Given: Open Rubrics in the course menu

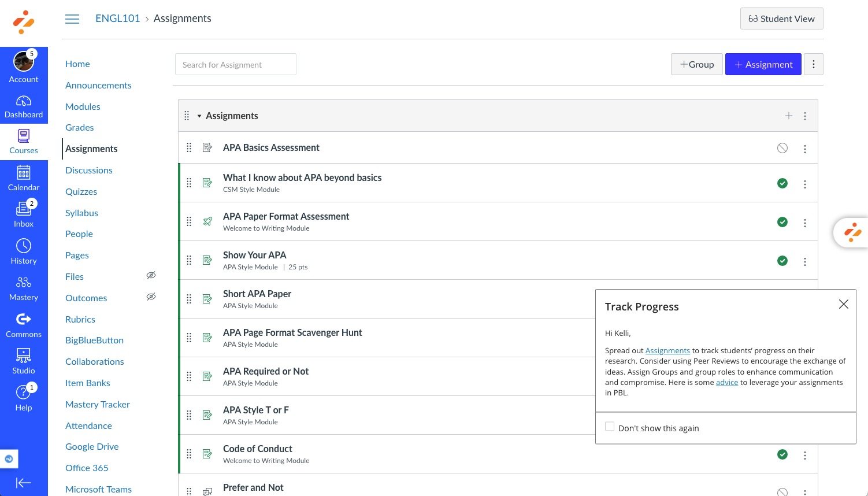Looking at the screenshot, I should click(x=80, y=319).
